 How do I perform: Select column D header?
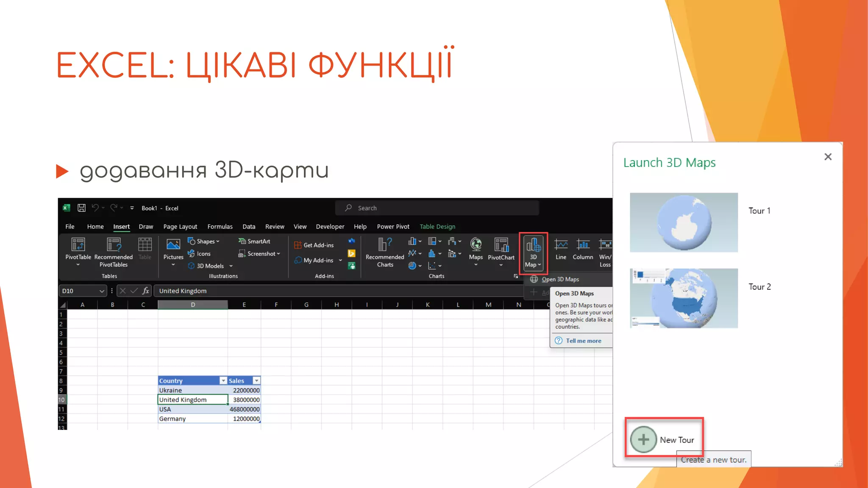(x=193, y=305)
